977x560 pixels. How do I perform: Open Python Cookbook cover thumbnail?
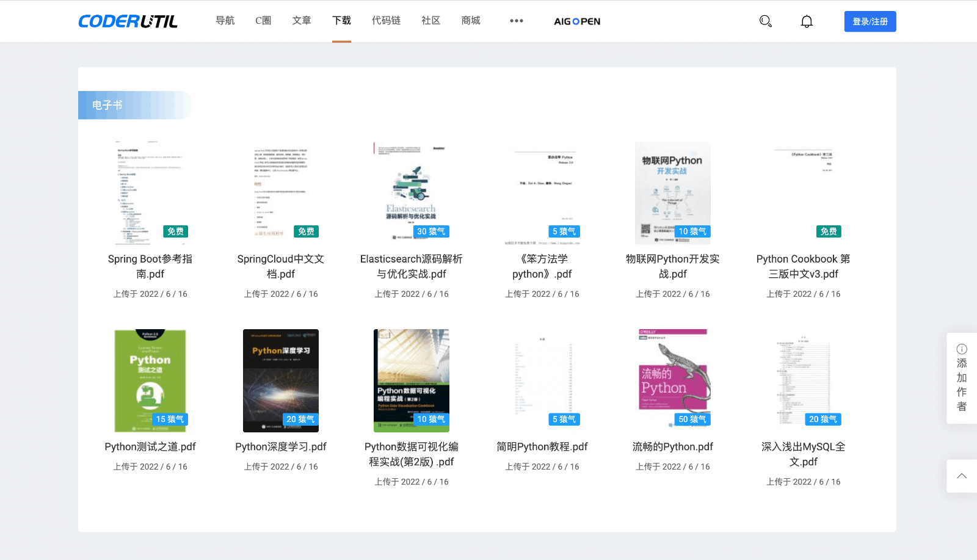804,193
